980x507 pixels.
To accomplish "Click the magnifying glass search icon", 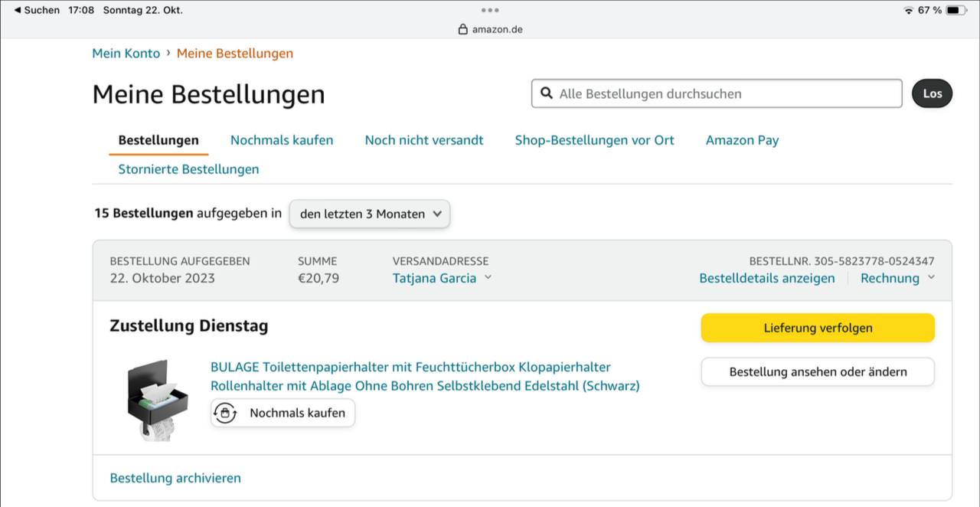I will point(547,93).
